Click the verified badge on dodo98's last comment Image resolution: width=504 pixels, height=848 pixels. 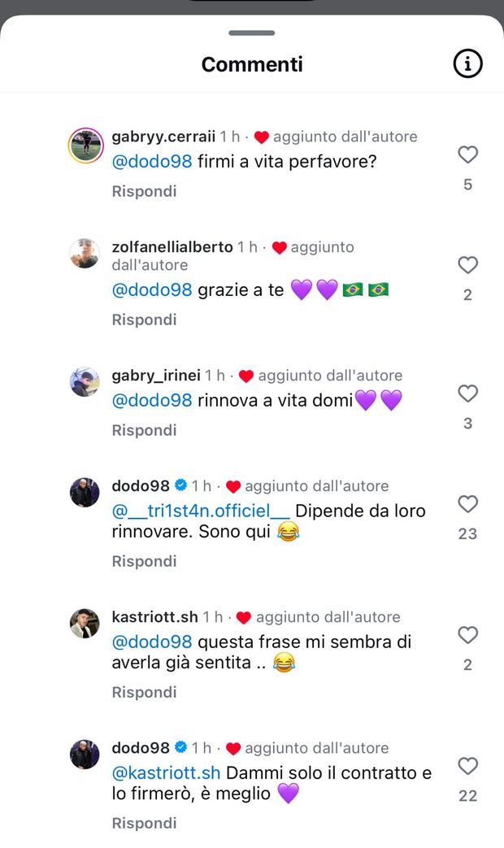pyautogui.click(x=180, y=747)
